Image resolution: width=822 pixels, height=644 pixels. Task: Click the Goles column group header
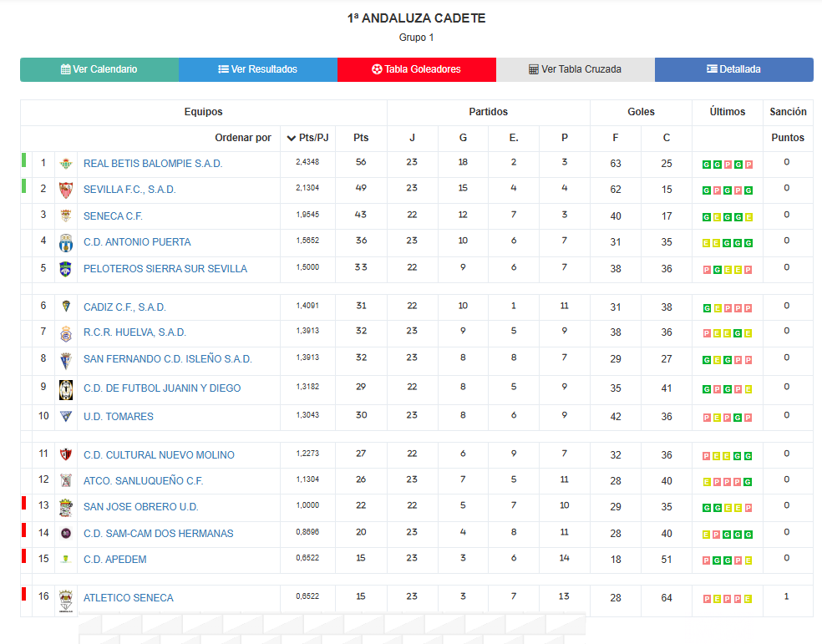click(641, 112)
